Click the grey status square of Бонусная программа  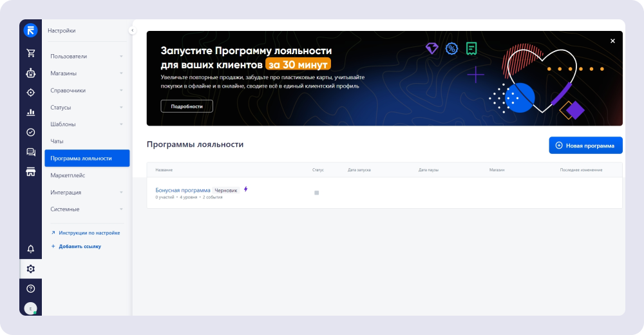tap(317, 193)
